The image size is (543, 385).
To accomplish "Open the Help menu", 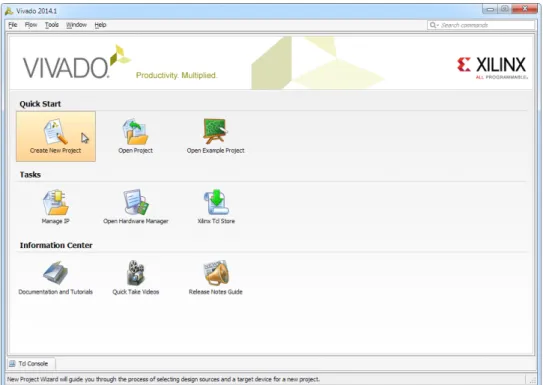I will pyautogui.click(x=100, y=25).
